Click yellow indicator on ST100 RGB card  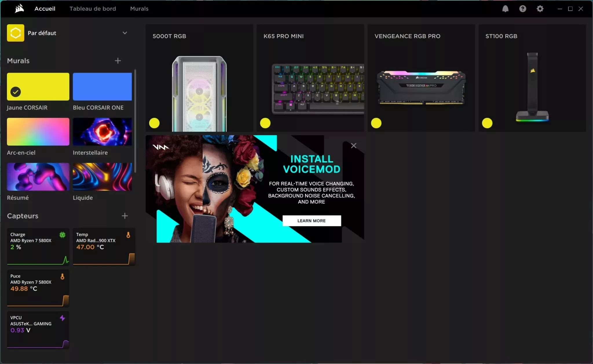[x=487, y=123]
